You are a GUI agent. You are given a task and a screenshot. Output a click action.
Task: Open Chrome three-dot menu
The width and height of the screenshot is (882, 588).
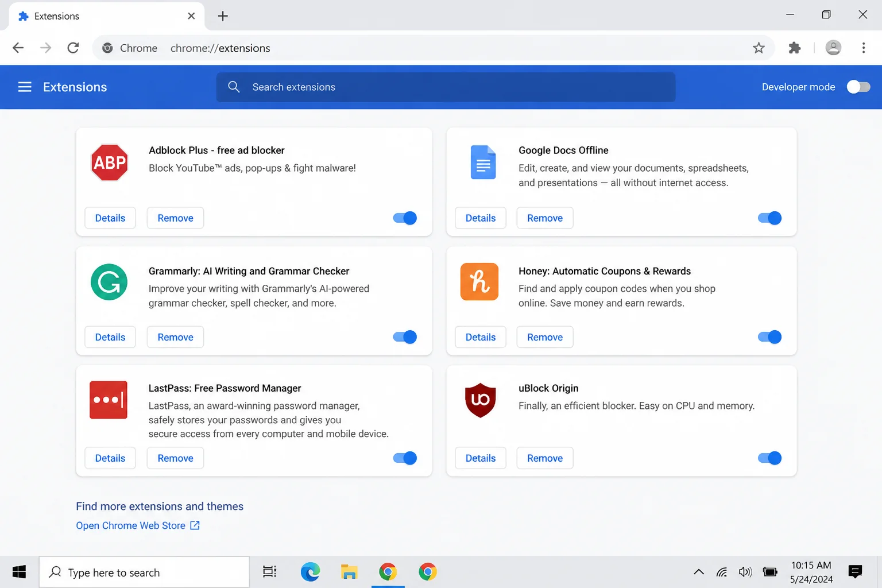[x=864, y=48]
